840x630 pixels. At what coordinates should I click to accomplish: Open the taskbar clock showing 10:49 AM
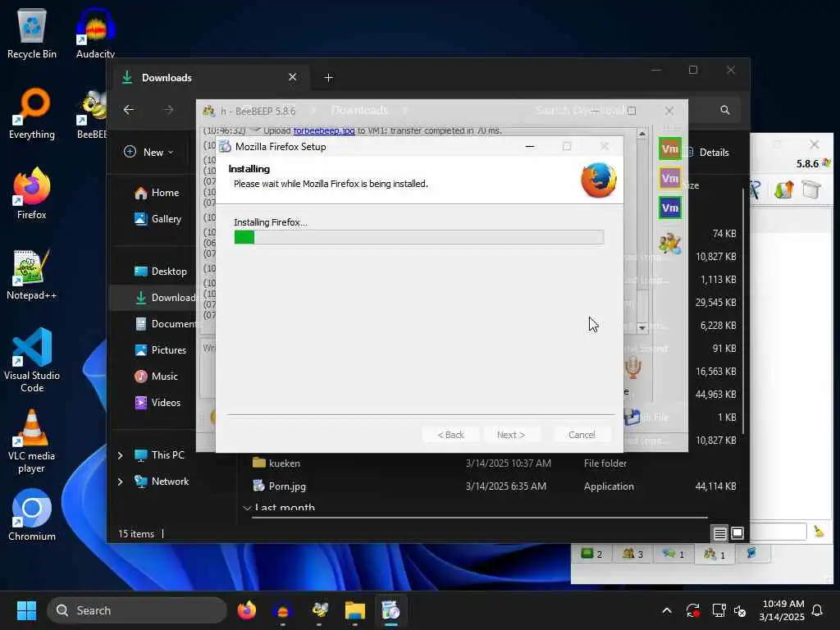tap(782, 610)
